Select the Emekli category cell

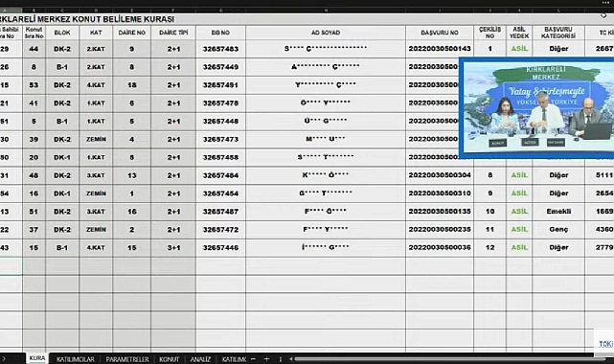[x=558, y=212]
